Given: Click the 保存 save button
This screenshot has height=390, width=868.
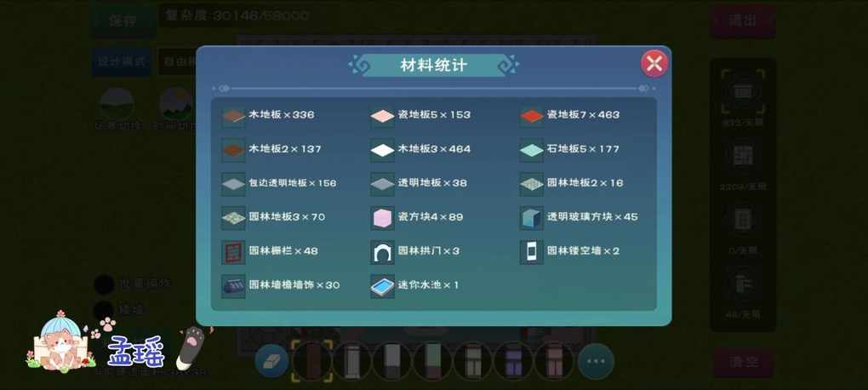Looking at the screenshot, I should coord(123,21).
